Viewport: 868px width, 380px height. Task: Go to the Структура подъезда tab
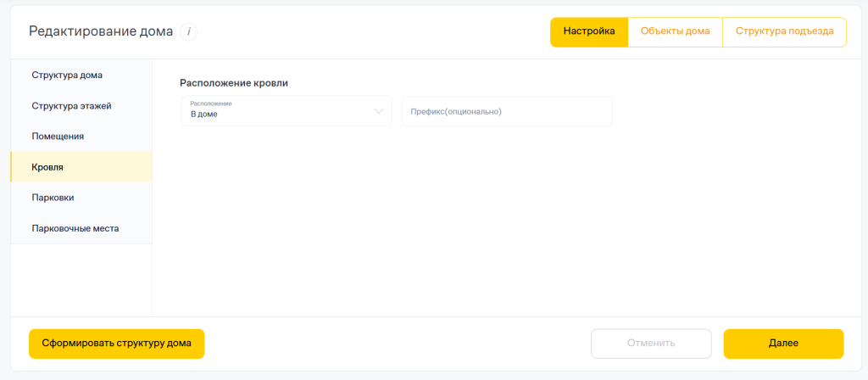pos(784,31)
